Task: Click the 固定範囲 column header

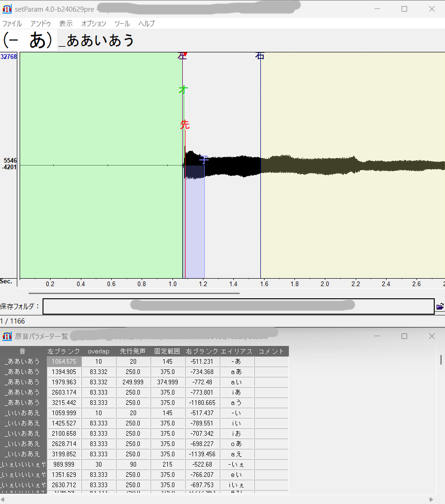Action: (167, 351)
